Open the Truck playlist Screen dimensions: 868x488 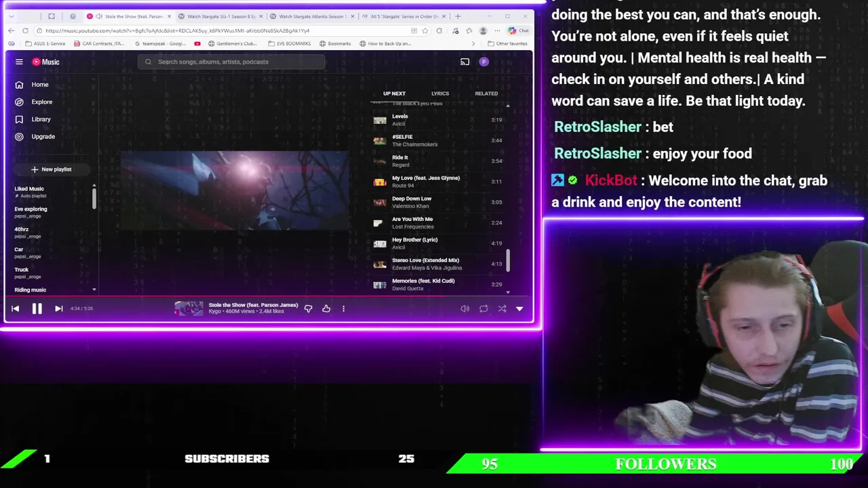tap(28, 273)
